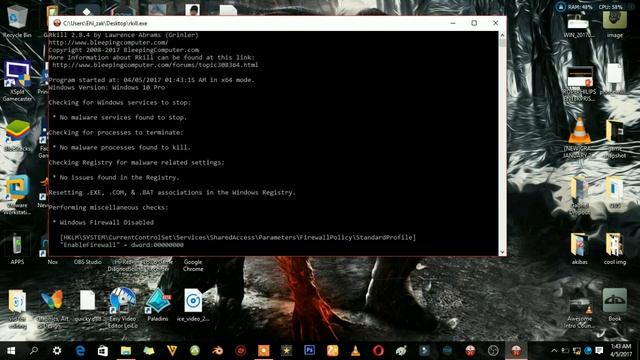The width and height of the screenshot is (640, 360).
Task: Open ice_video_2 file on desktop
Action: pyautogui.click(x=193, y=305)
